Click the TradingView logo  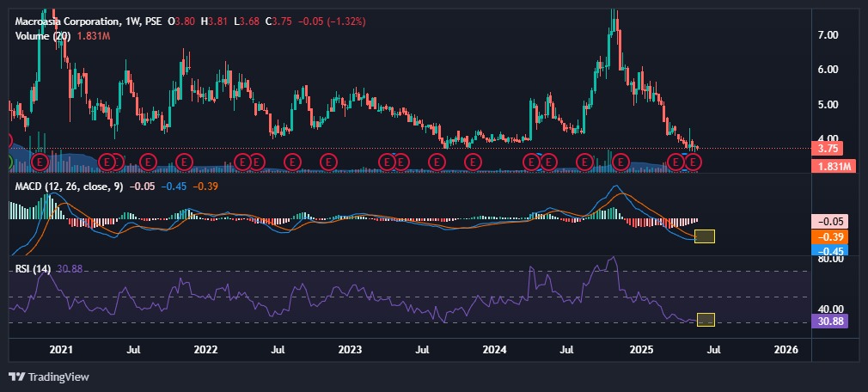point(48,377)
